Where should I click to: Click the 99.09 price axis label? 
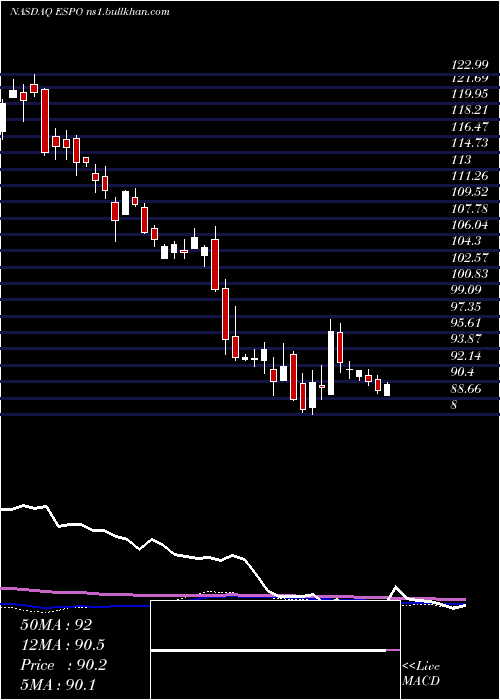[467, 290]
